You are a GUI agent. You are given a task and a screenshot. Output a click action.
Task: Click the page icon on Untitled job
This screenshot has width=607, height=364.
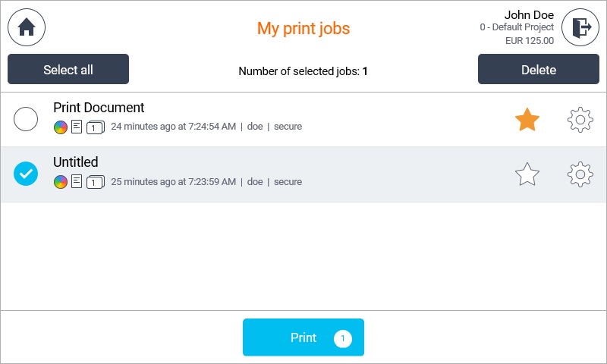click(77, 182)
